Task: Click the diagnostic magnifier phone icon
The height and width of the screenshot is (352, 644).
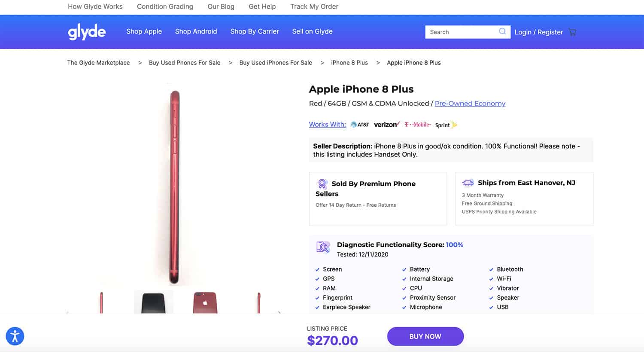Action: click(323, 247)
